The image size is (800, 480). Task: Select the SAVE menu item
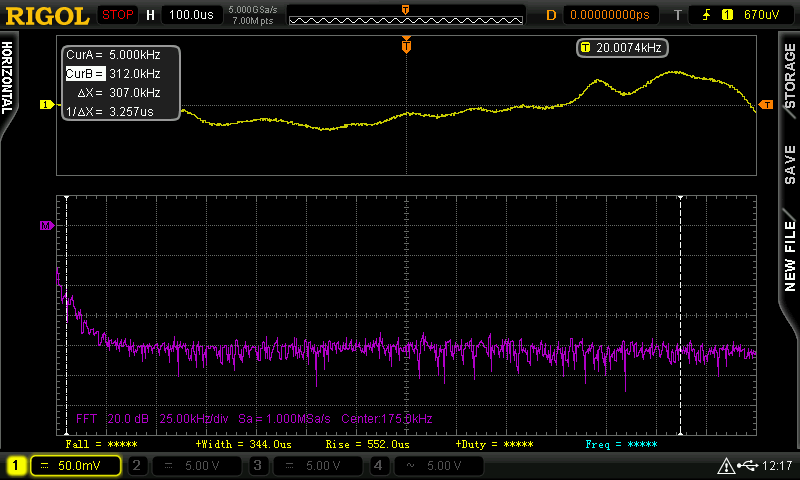tap(789, 164)
